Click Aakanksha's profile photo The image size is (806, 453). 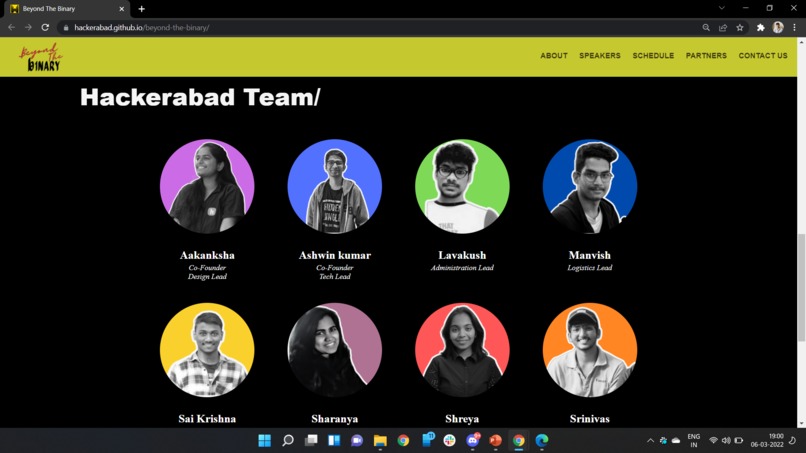point(207,186)
